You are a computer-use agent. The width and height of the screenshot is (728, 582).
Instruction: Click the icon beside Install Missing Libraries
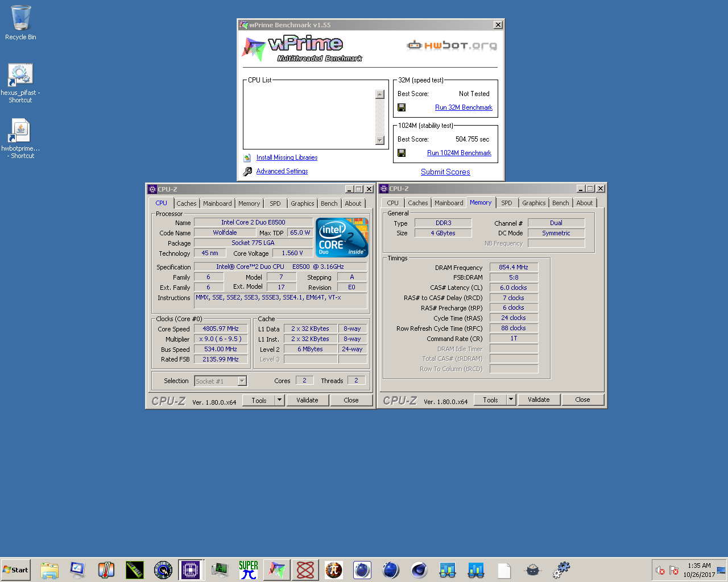[x=247, y=158]
